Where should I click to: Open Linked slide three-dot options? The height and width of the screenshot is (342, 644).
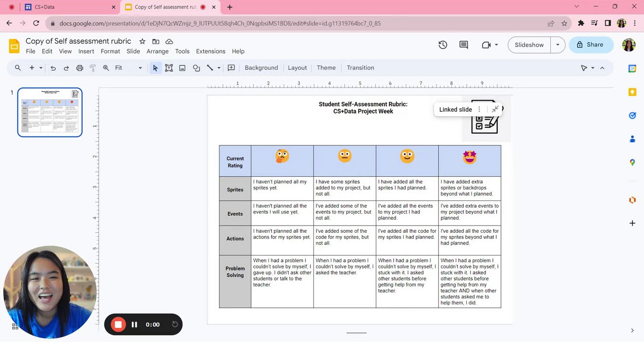click(479, 109)
